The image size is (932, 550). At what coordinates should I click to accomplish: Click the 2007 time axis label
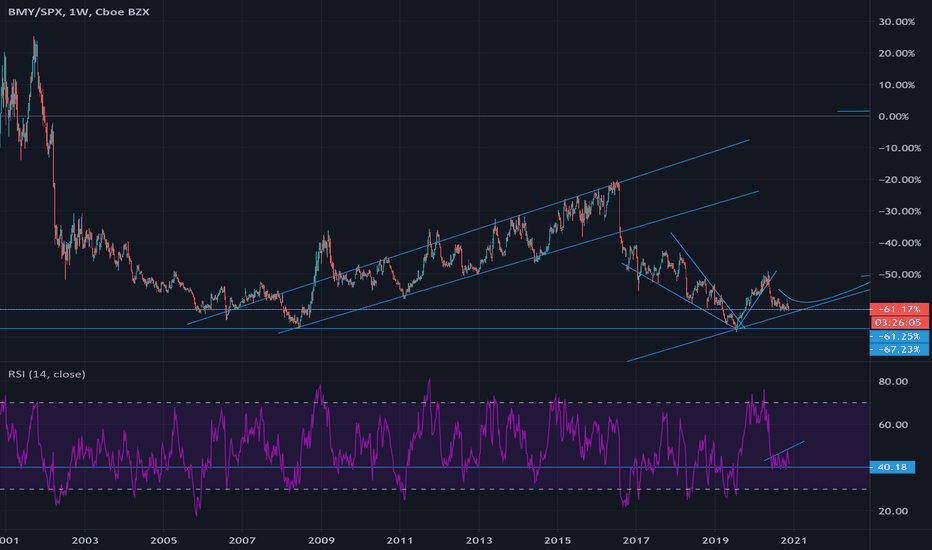coord(243,540)
